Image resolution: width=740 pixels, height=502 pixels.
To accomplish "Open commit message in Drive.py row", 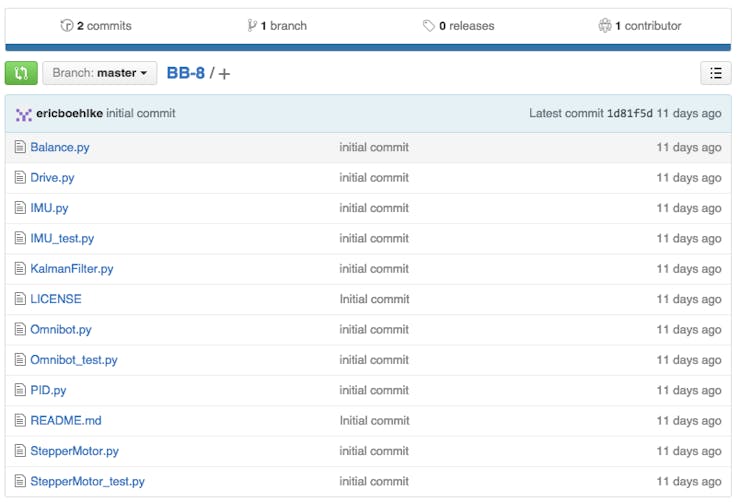I will (374, 177).
